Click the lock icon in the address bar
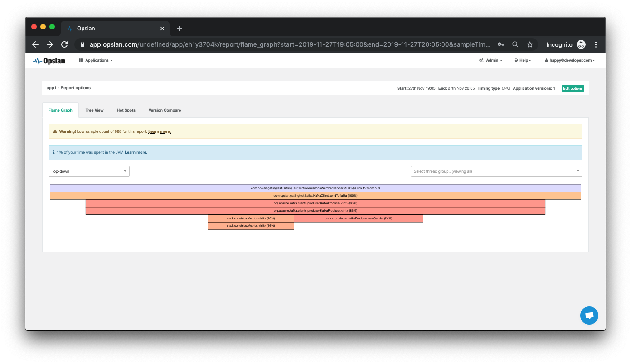Image resolution: width=631 pixels, height=364 pixels. tap(83, 44)
